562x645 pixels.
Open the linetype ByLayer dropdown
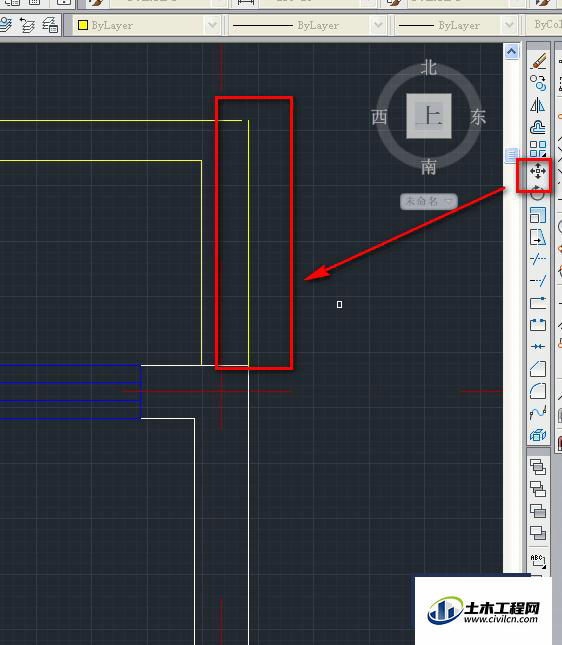pyautogui.click(x=378, y=25)
